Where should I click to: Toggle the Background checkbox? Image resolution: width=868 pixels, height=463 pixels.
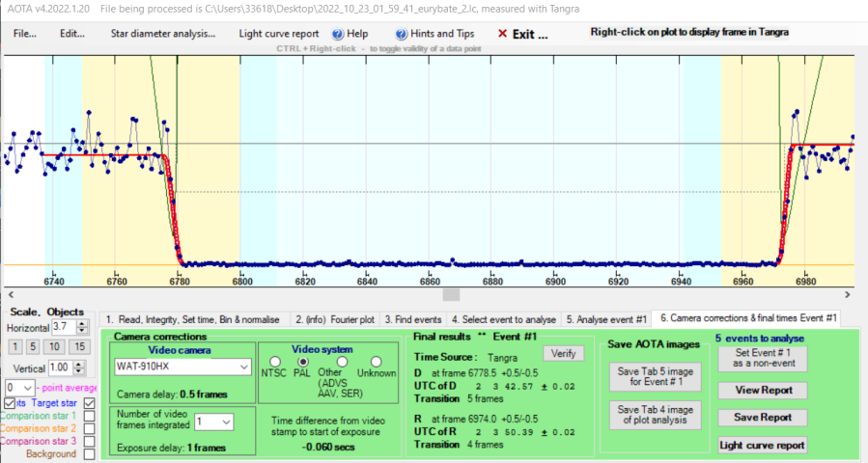(89, 453)
